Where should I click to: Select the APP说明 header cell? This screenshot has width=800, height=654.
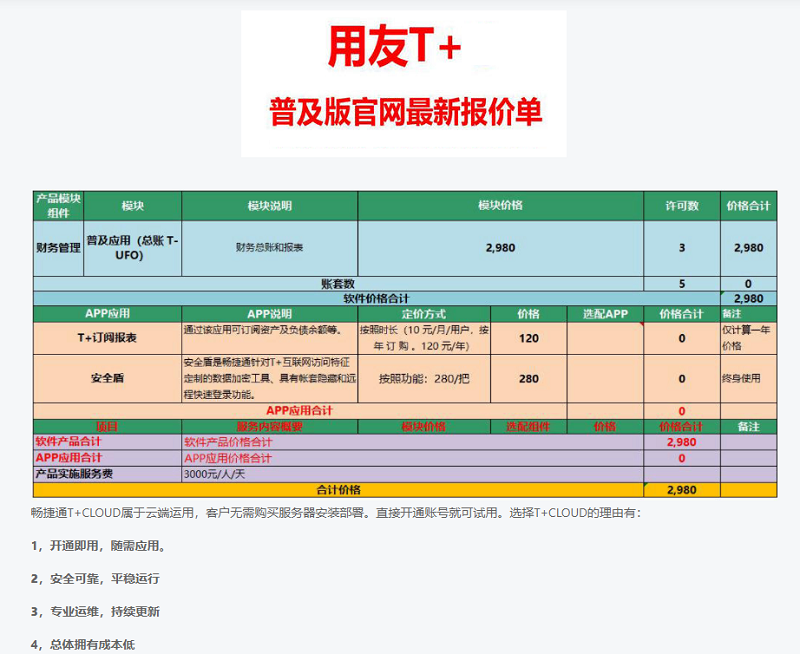pos(269,314)
